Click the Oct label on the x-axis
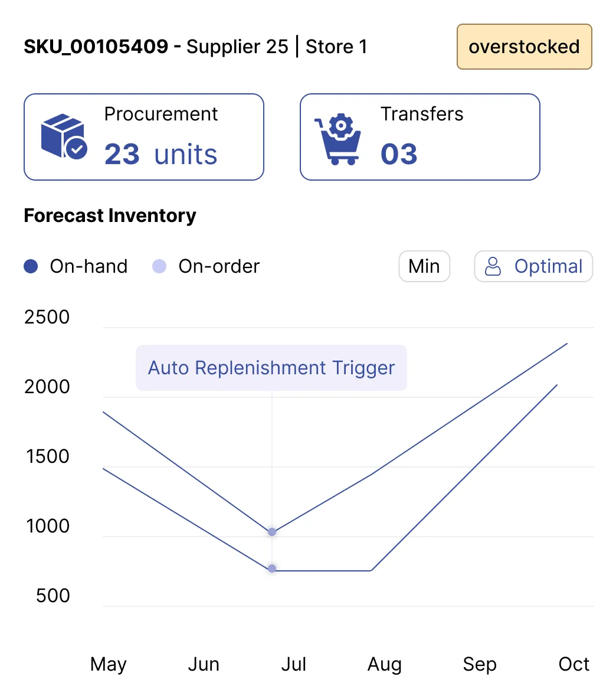 point(574,664)
